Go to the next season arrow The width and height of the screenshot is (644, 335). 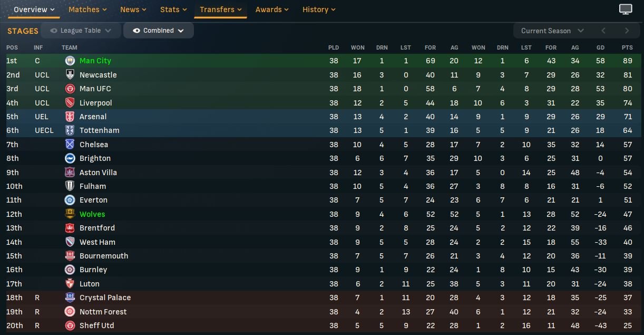[x=627, y=31]
